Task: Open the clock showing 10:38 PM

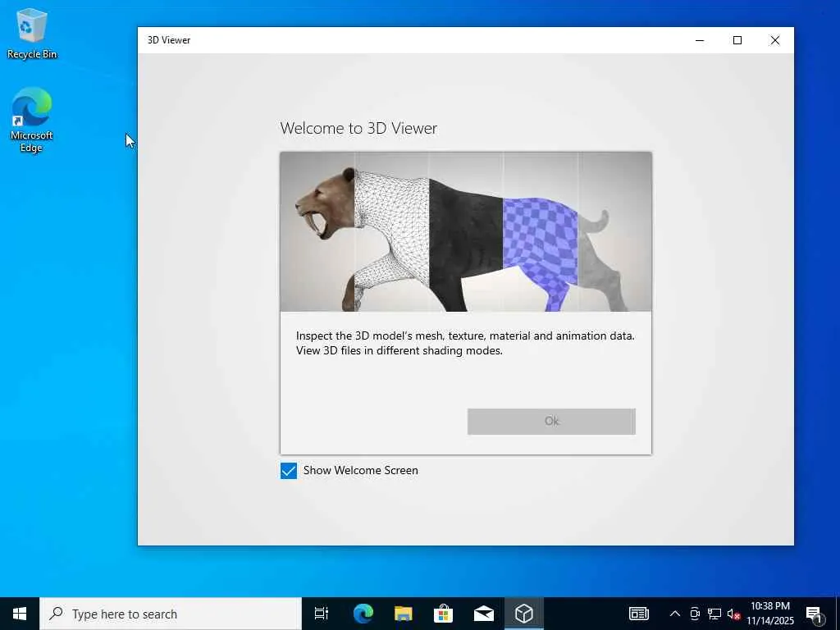Action: point(770,614)
